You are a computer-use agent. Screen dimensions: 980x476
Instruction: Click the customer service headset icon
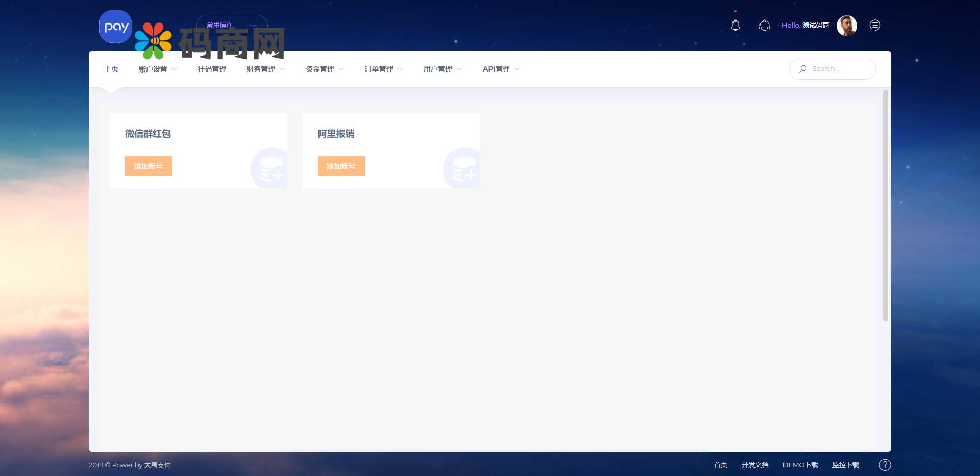coord(764,25)
